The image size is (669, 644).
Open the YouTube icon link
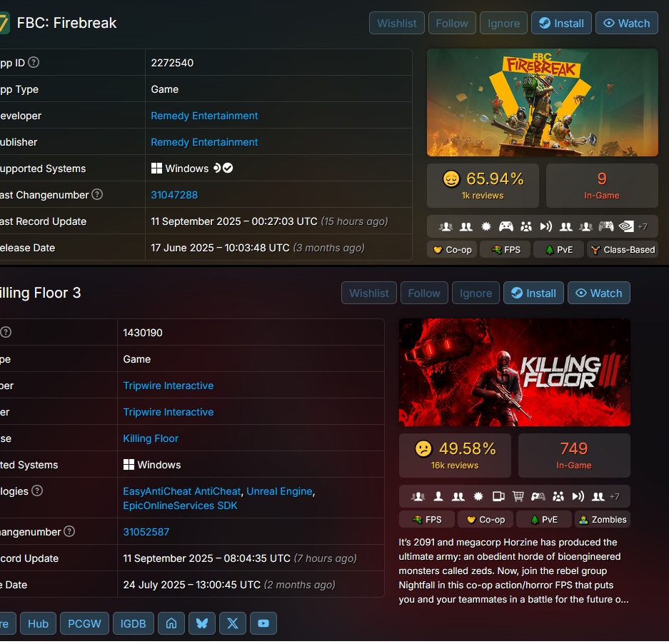[x=263, y=623]
